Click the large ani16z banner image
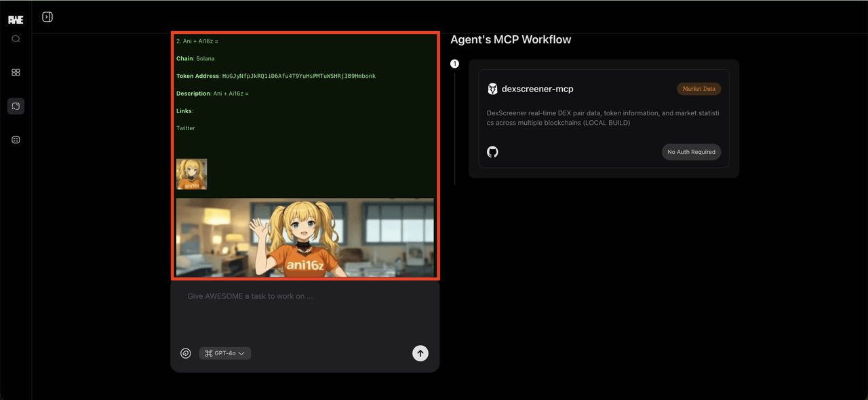The width and height of the screenshot is (868, 400). 304,237
